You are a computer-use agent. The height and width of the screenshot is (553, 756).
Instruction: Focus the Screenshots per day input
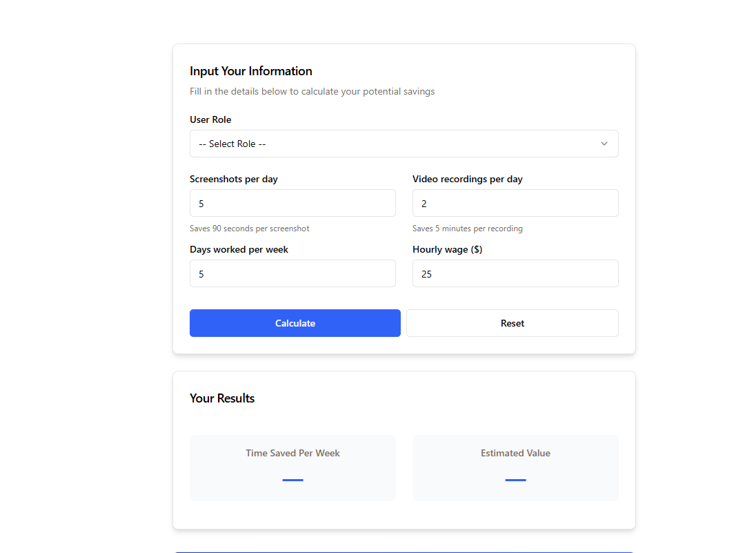pyautogui.click(x=292, y=204)
